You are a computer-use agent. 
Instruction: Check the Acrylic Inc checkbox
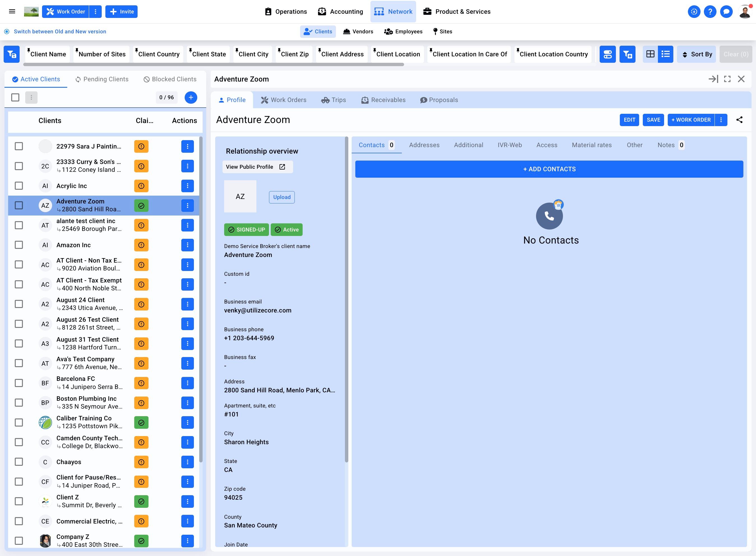pyautogui.click(x=19, y=186)
